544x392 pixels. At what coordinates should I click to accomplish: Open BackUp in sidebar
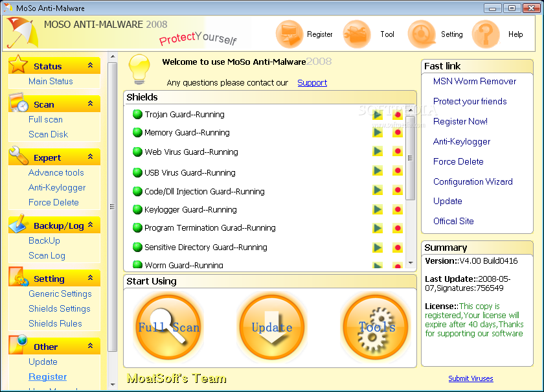point(44,240)
